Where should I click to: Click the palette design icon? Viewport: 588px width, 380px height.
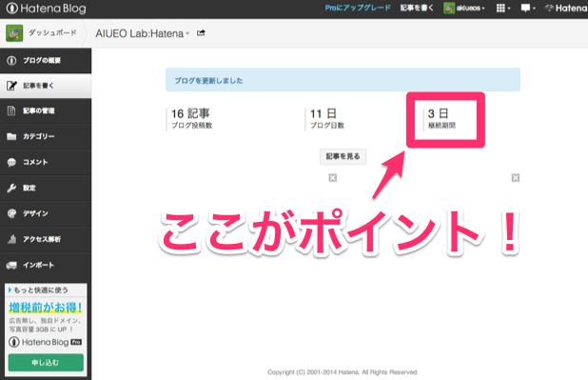pos(11,213)
